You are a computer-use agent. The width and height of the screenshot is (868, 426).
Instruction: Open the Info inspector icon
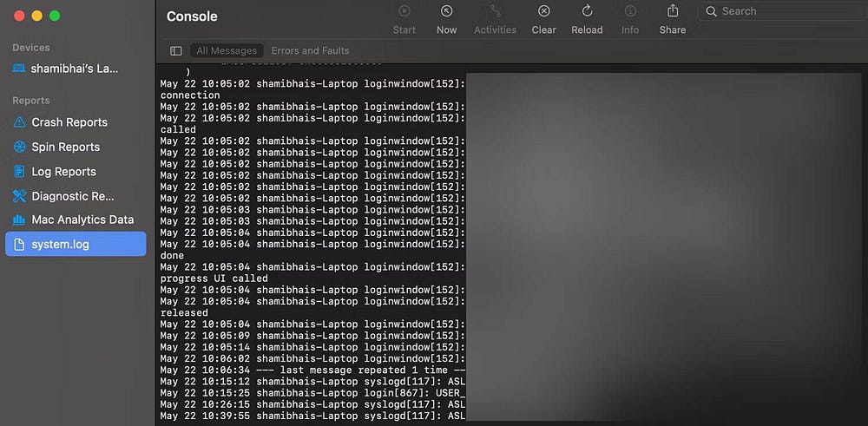pos(630,11)
